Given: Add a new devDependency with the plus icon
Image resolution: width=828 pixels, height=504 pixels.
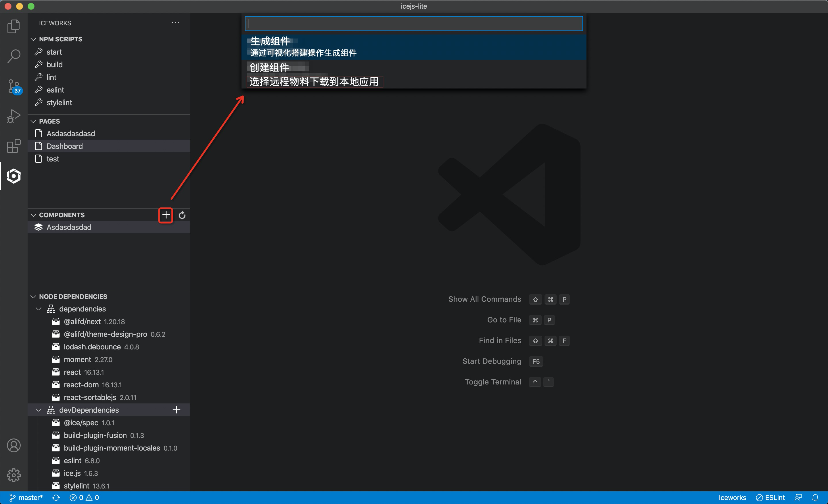Looking at the screenshot, I should coord(176,410).
